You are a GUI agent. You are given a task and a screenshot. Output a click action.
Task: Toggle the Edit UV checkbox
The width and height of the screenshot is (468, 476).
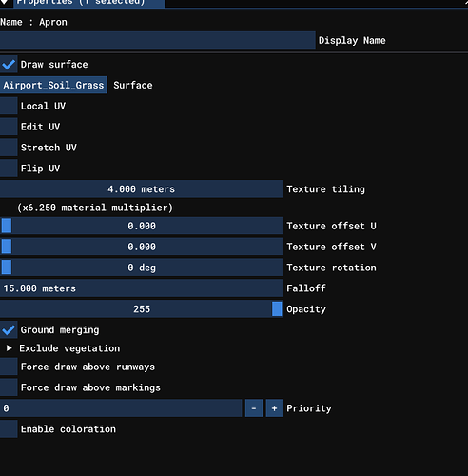pyautogui.click(x=9, y=127)
